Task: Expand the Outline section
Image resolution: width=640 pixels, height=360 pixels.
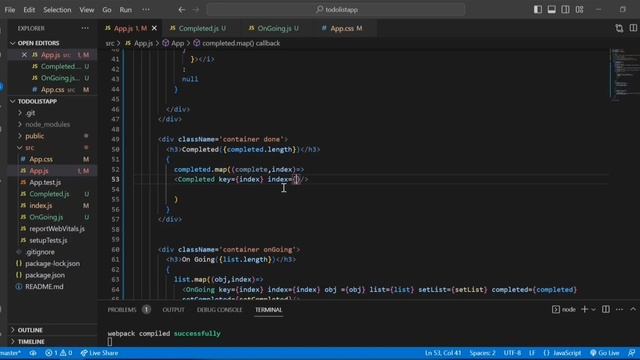Action: [30, 330]
